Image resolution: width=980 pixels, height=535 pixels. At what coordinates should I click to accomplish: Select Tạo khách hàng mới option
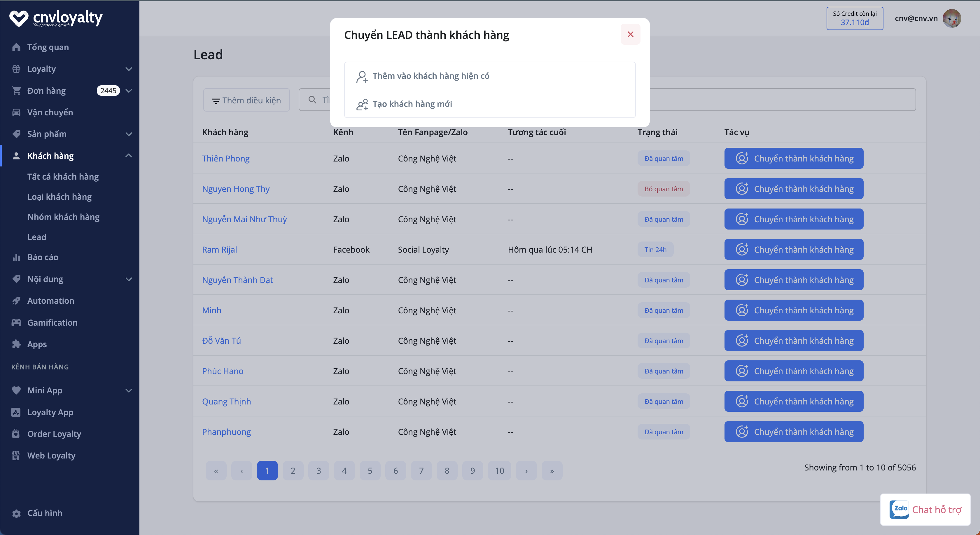[412, 104]
